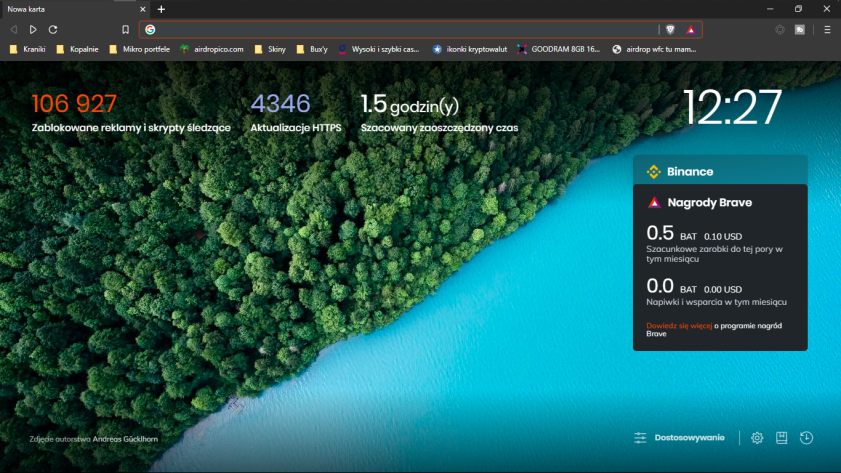Viewport: 841px width, 473px height.
Task: Reload the current page
Action: [x=53, y=29]
